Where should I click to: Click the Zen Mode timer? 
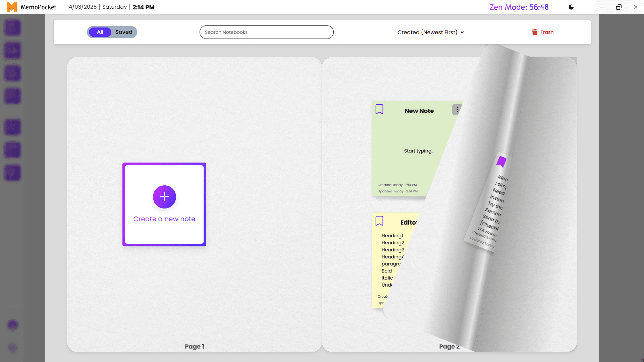(519, 7)
